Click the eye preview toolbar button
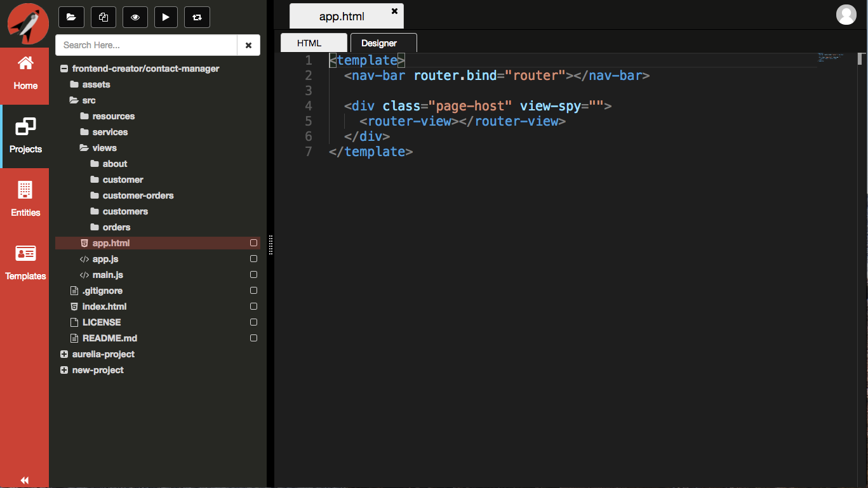Viewport: 868px width, 488px height. tap(135, 17)
